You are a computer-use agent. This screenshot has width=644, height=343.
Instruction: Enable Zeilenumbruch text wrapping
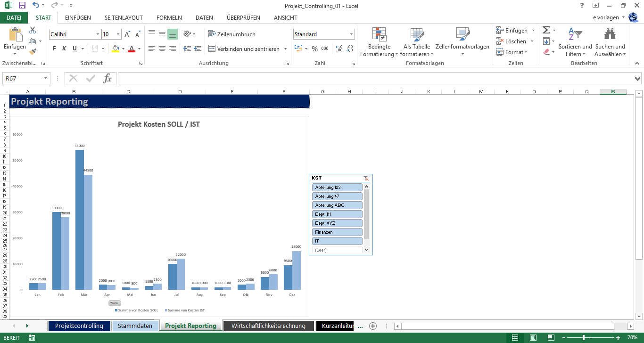point(232,34)
